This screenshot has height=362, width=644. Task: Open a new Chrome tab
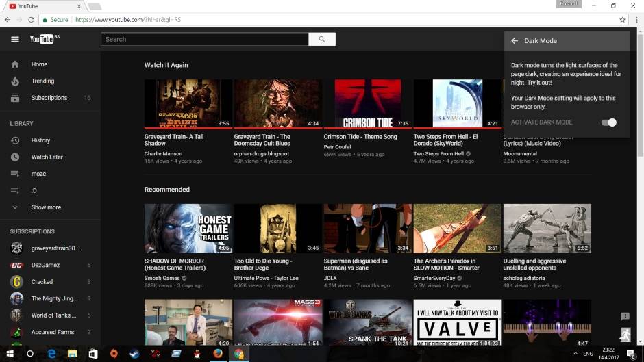click(95, 6)
